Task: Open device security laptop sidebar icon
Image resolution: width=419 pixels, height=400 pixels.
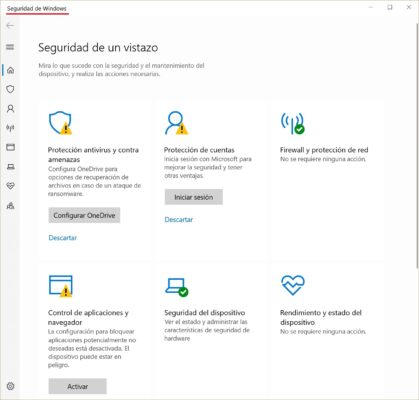Action: tap(11, 167)
